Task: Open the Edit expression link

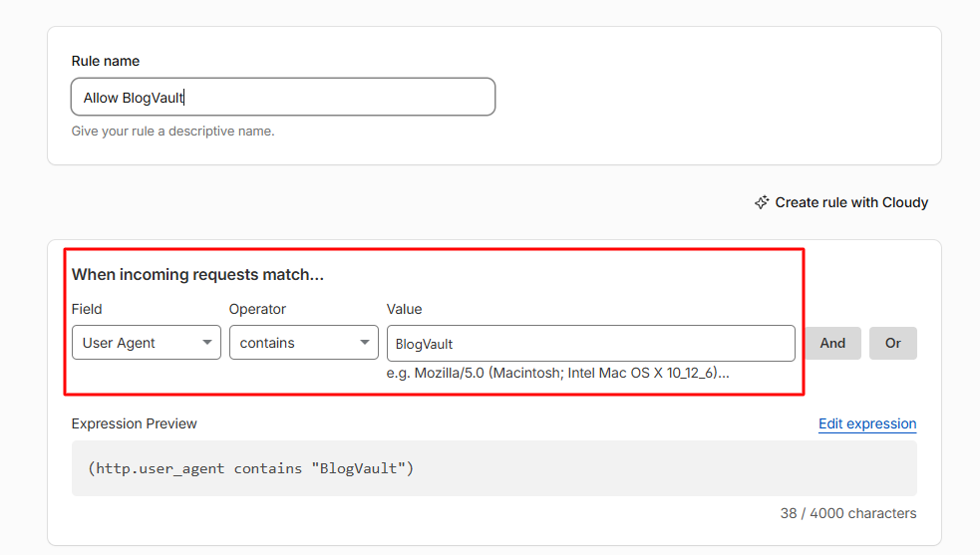Action: tap(867, 423)
